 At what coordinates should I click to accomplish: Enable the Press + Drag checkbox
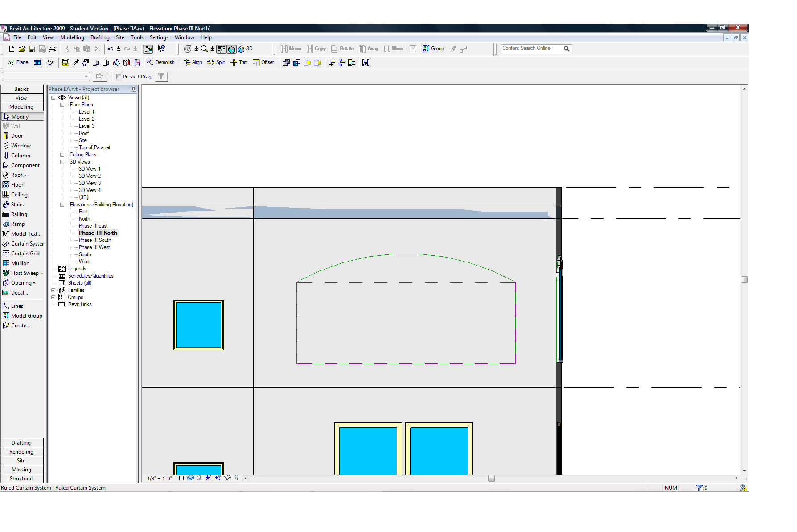[119, 77]
